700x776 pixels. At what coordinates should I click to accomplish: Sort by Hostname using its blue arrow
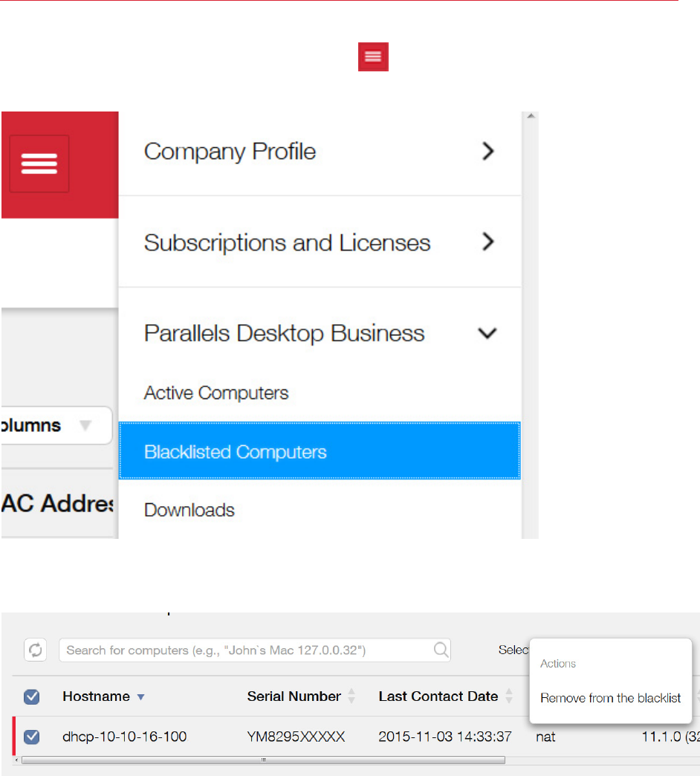pyautogui.click(x=141, y=697)
